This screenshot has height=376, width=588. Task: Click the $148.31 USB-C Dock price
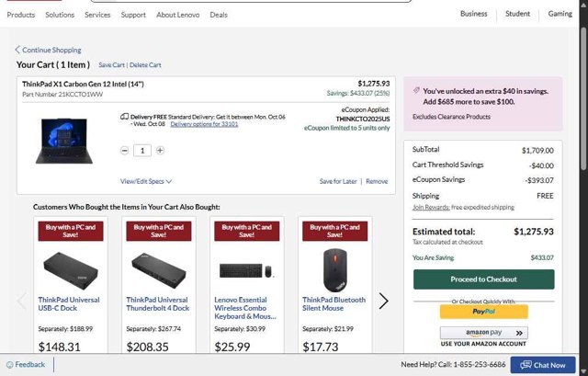59,347
